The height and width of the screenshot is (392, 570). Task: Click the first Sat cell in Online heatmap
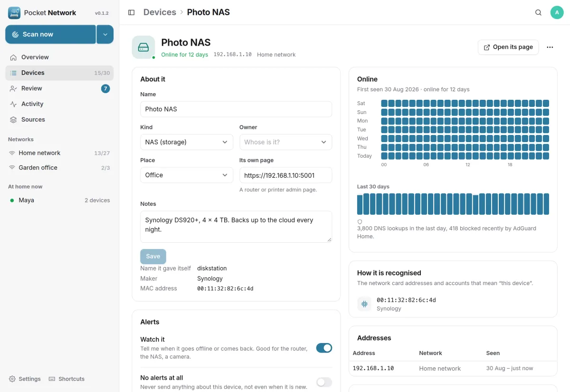pyautogui.click(x=384, y=103)
